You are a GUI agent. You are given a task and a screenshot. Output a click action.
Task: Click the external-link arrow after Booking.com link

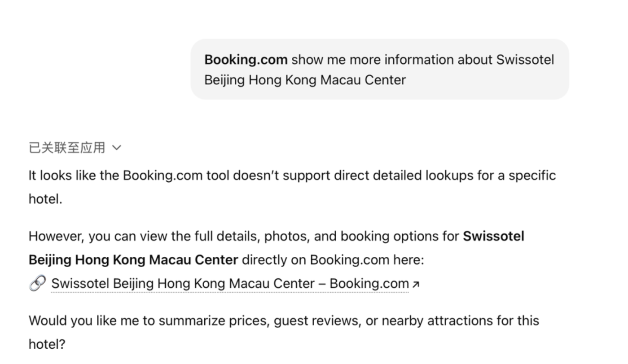pyautogui.click(x=416, y=284)
